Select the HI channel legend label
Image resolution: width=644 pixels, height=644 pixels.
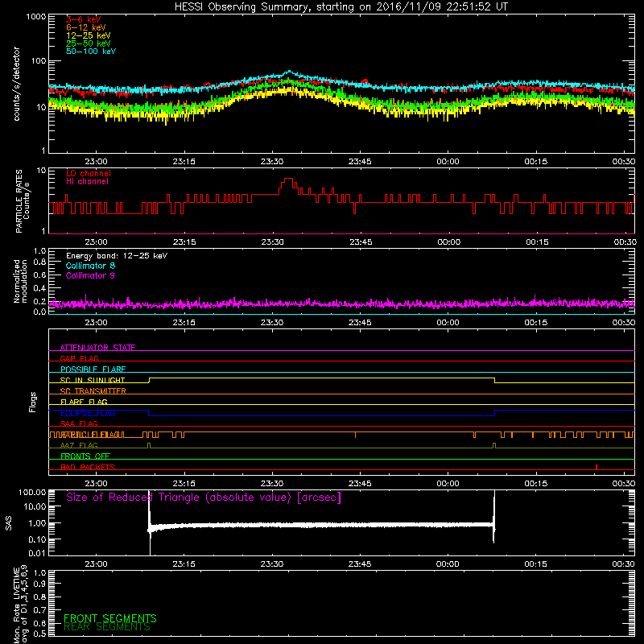(x=87, y=181)
